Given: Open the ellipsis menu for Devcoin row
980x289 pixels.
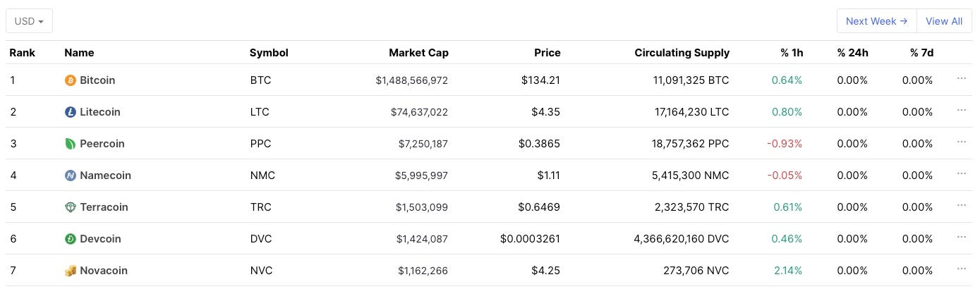Looking at the screenshot, I should point(961,237).
